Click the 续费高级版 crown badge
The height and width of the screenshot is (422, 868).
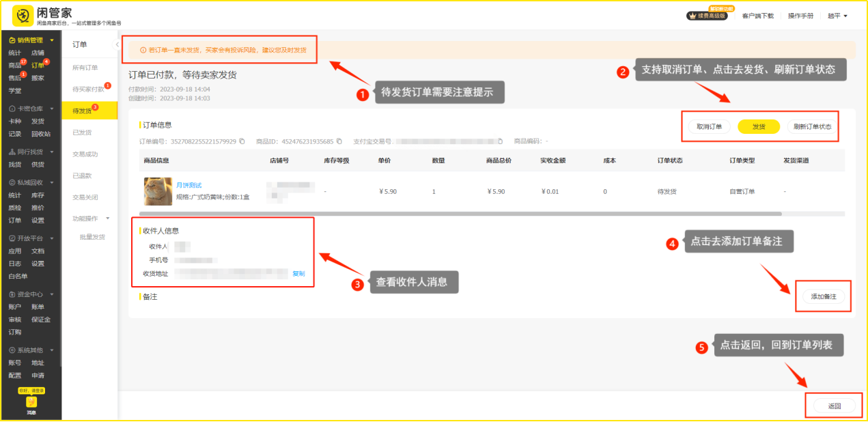[x=707, y=16]
